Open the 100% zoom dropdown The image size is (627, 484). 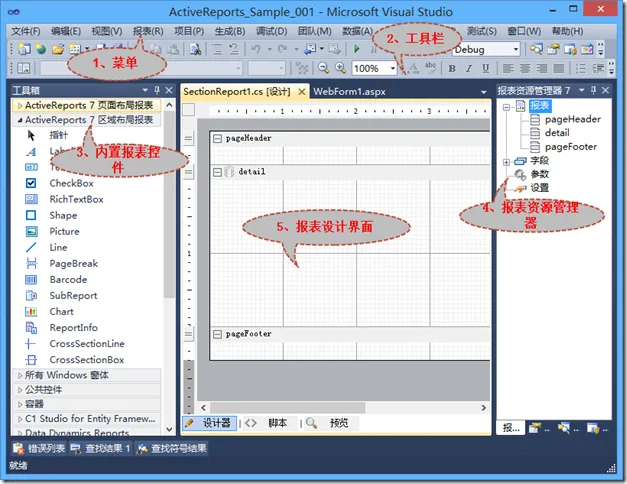click(393, 68)
